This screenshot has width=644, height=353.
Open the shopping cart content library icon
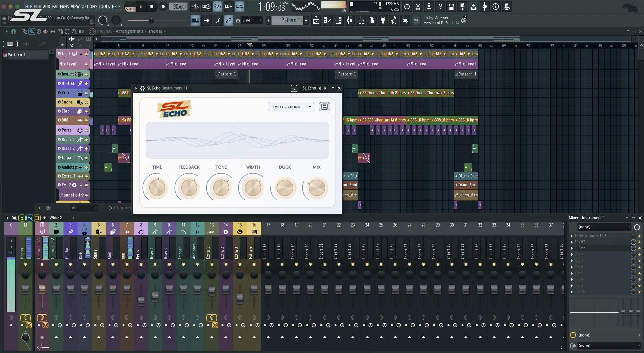tap(416, 21)
